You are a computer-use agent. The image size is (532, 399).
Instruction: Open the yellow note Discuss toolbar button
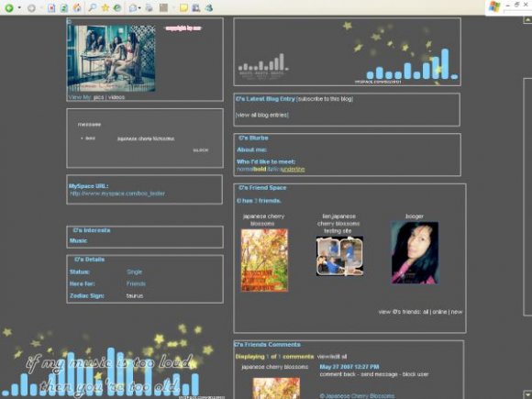coord(183,7)
